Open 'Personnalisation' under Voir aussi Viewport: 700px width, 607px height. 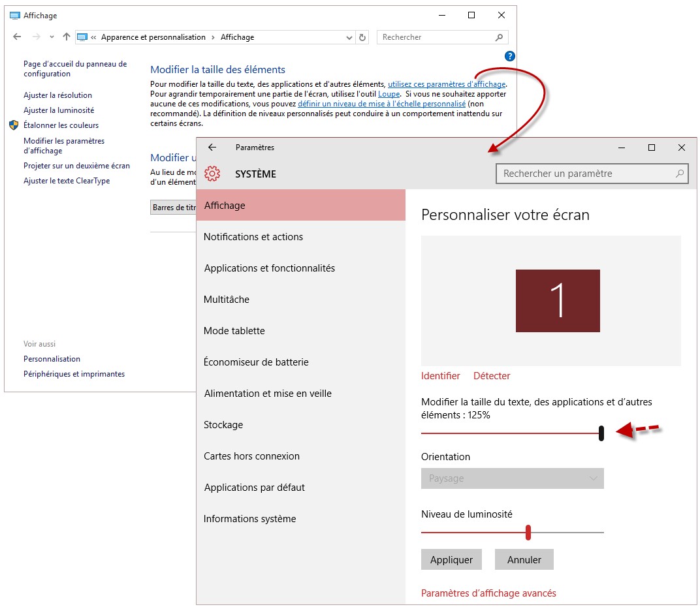(x=52, y=359)
